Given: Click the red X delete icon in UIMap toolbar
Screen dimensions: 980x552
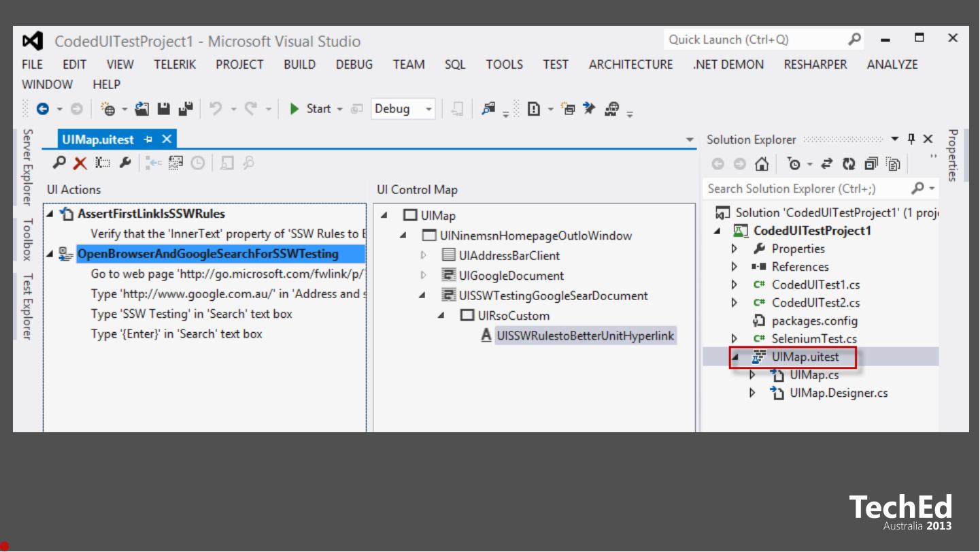Looking at the screenshot, I should [80, 163].
